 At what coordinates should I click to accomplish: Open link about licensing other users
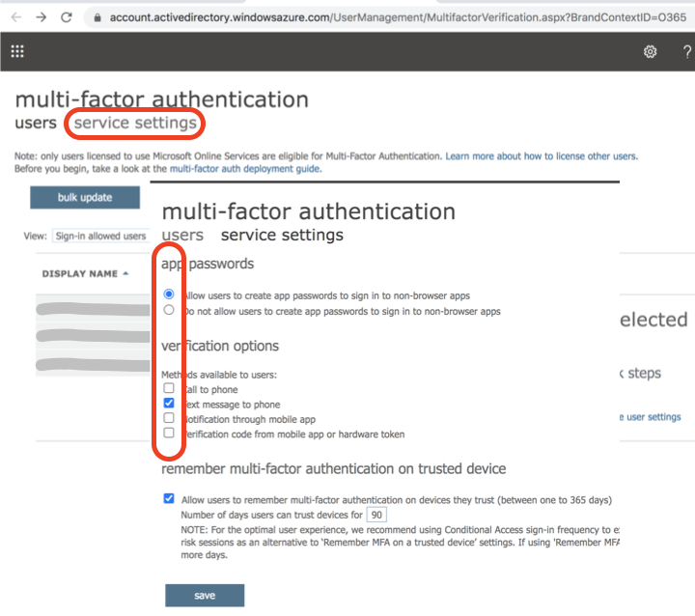point(542,156)
